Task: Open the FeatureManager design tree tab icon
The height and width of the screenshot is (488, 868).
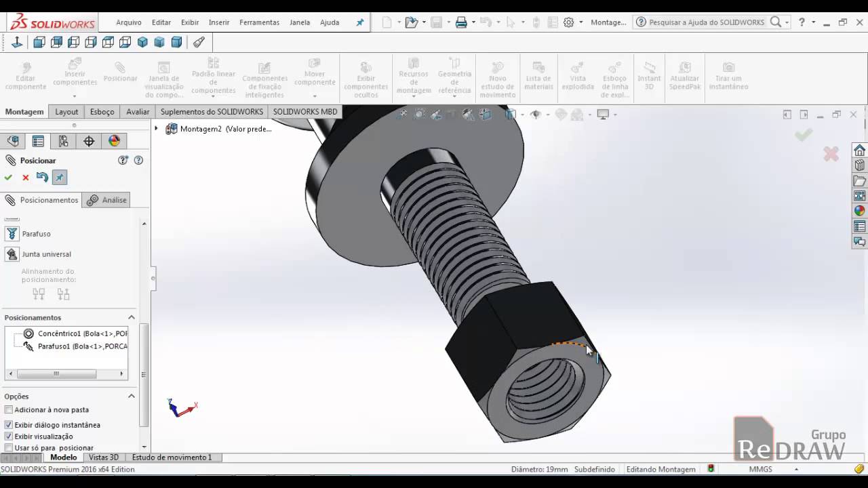Action: (13, 141)
